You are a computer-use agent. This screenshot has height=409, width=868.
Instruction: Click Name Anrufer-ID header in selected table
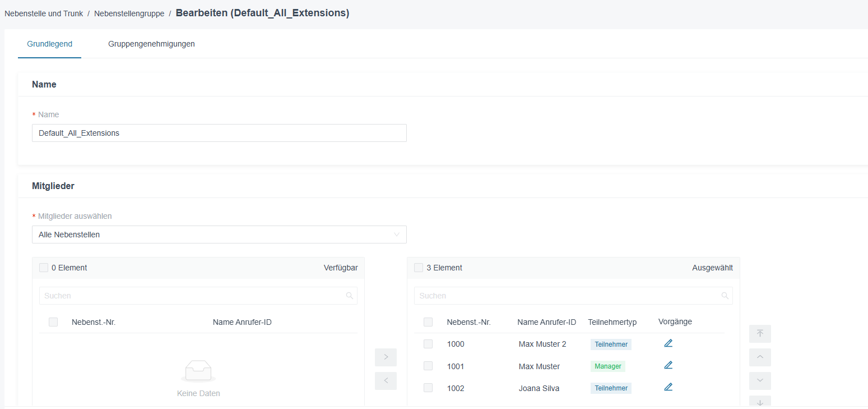click(547, 322)
